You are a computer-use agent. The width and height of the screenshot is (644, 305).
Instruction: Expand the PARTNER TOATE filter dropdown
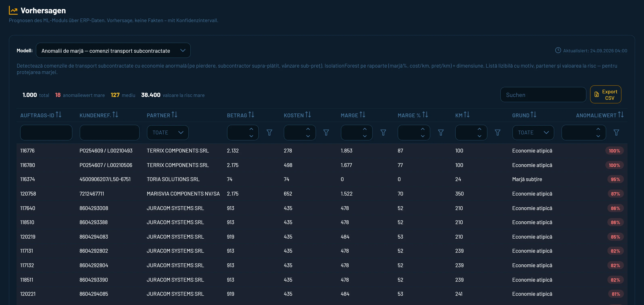168,133
